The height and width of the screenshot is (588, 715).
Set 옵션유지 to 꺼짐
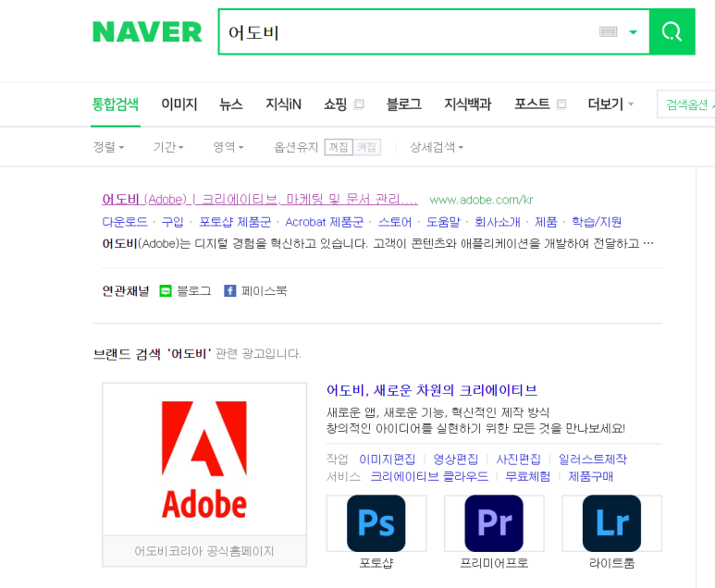[x=339, y=147]
